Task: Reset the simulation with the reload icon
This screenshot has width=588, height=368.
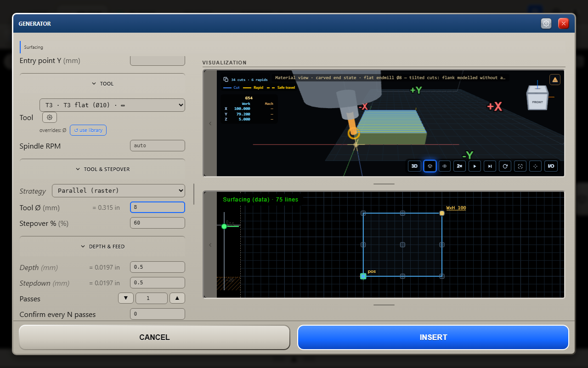Action: tap(505, 166)
